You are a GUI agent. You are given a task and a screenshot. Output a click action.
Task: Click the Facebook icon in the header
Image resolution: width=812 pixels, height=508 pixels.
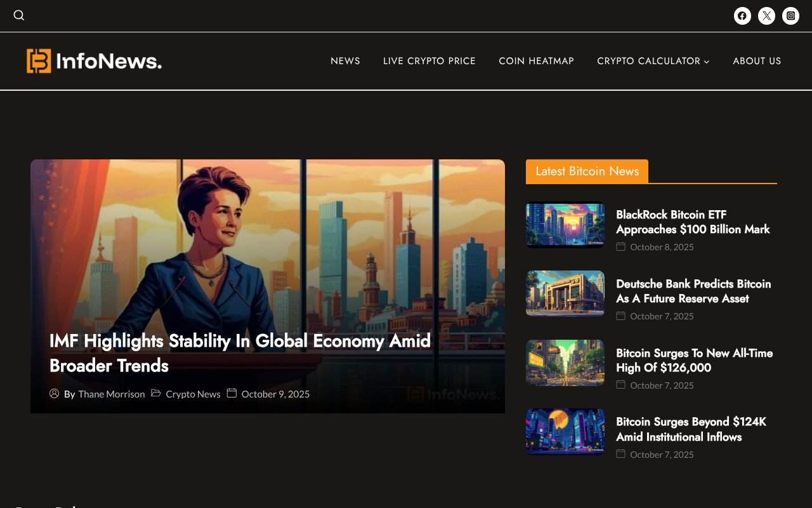tap(742, 15)
